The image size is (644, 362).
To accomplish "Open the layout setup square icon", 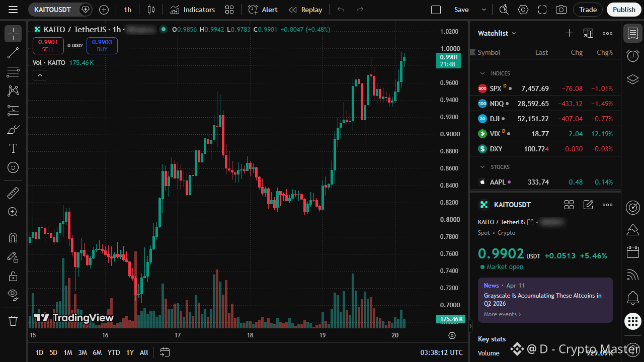I will 436,10.
